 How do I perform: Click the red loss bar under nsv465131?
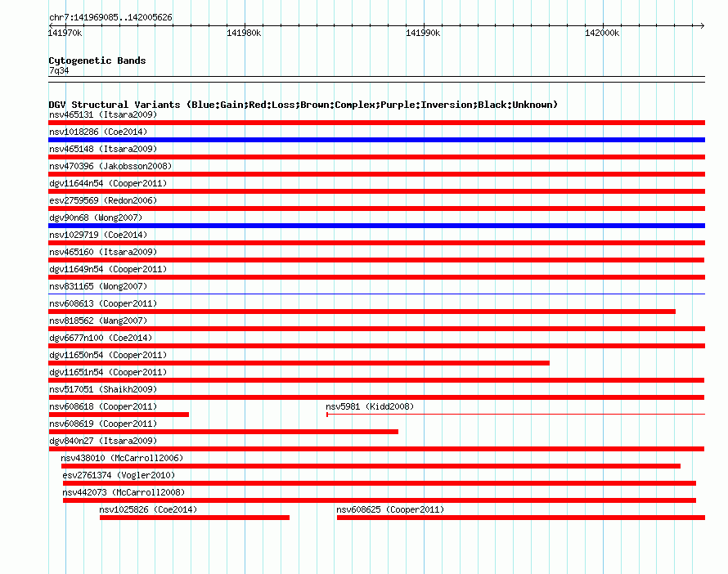(376, 123)
